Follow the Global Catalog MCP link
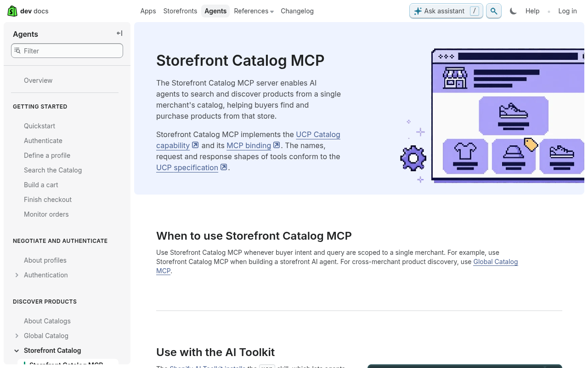This screenshot has height=368, width=588. tap(496, 262)
